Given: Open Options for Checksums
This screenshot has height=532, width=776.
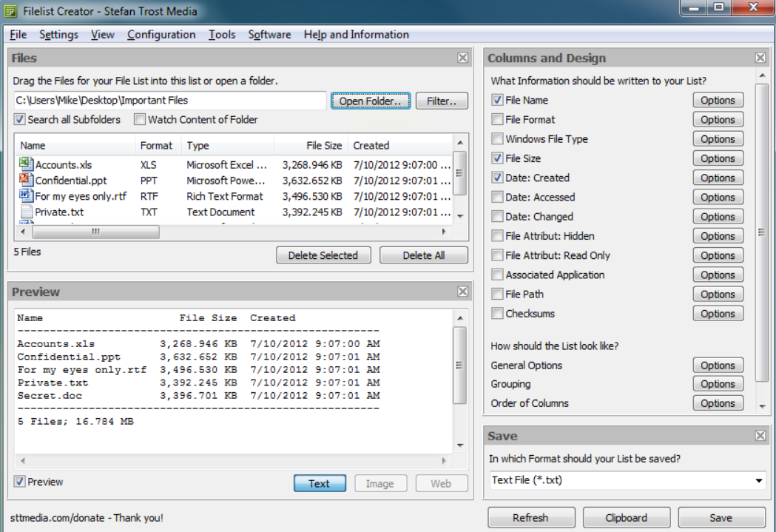Looking at the screenshot, I should pos(718,313).
